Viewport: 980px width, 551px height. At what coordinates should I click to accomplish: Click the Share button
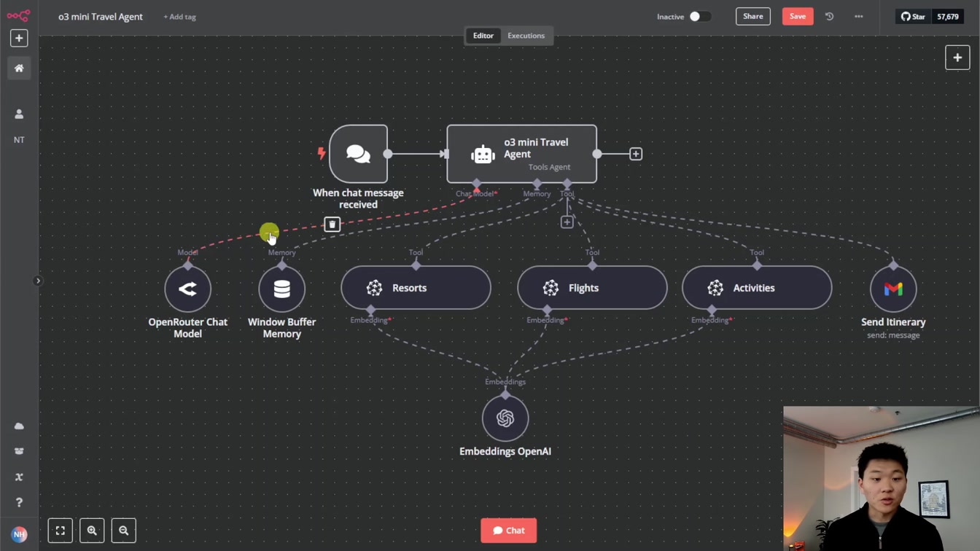753,16
